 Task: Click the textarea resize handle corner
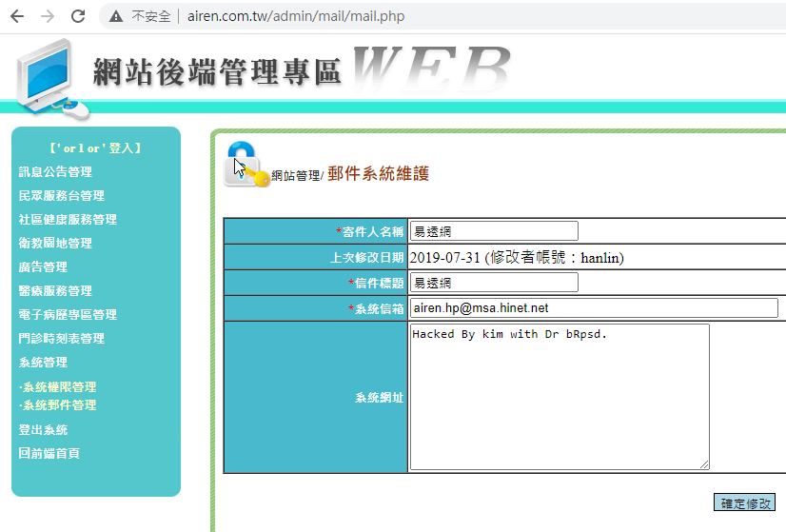click(x=704, y=464)
